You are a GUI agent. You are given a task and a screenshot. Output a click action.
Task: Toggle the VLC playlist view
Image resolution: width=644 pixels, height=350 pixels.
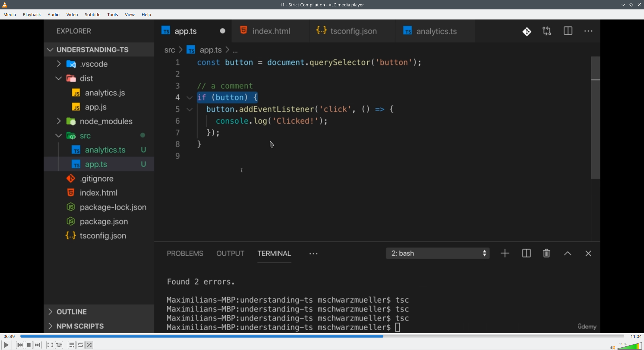click(x=71, y=345)
